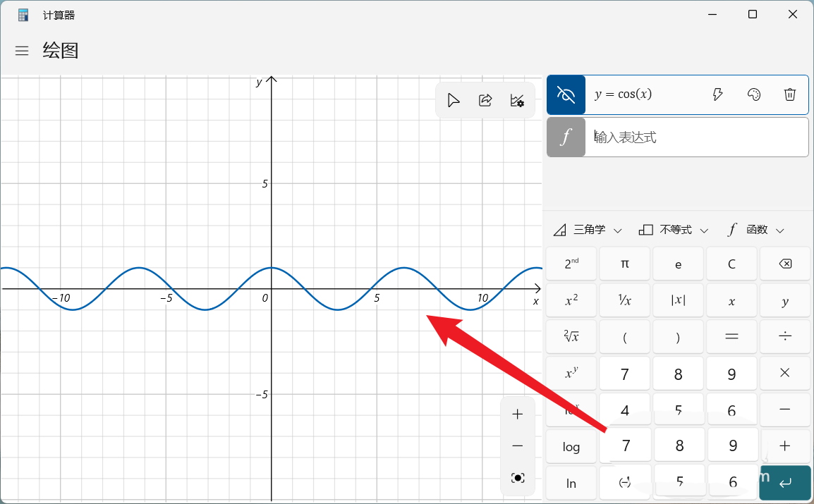Delete the cos(x) equation
814x504 pixels.
(x=790, y=94)
